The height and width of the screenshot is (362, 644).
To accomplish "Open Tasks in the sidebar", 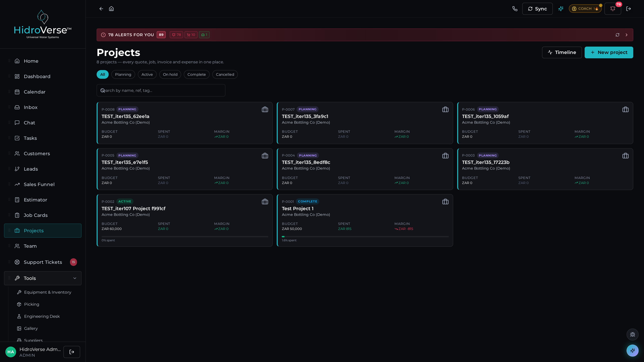I will point(43,138).
